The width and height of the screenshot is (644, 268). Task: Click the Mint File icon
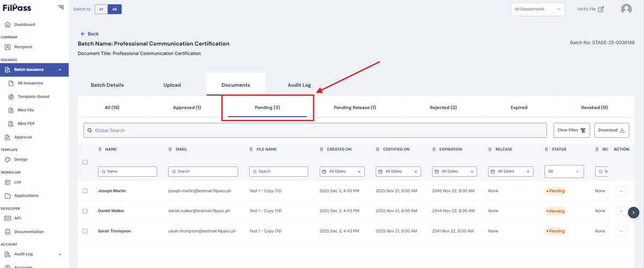12,110
